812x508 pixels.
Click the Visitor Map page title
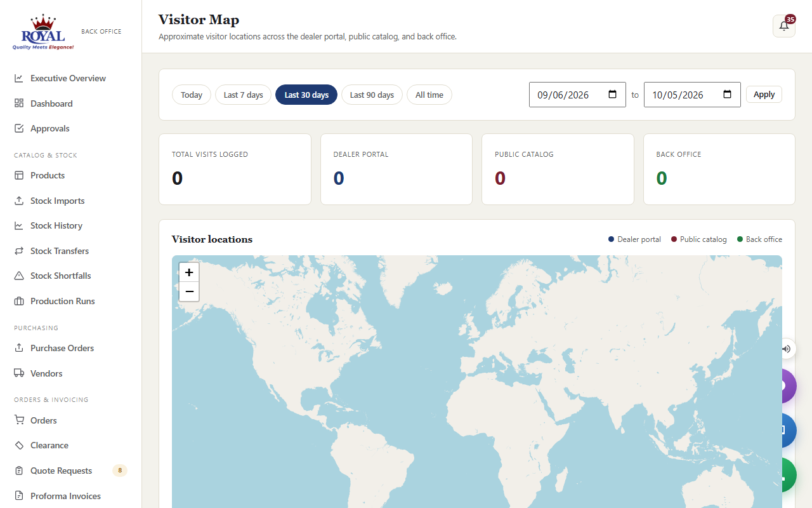coord(199,20)
